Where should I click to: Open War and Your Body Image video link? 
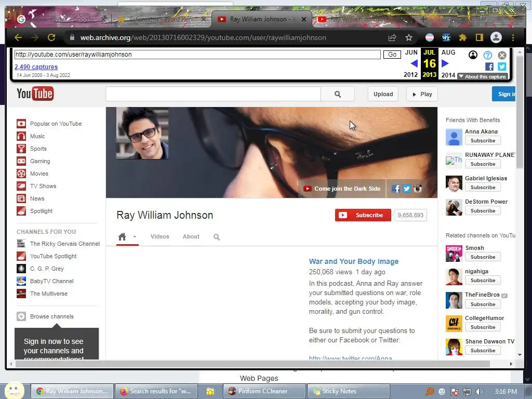pos(353,261)
